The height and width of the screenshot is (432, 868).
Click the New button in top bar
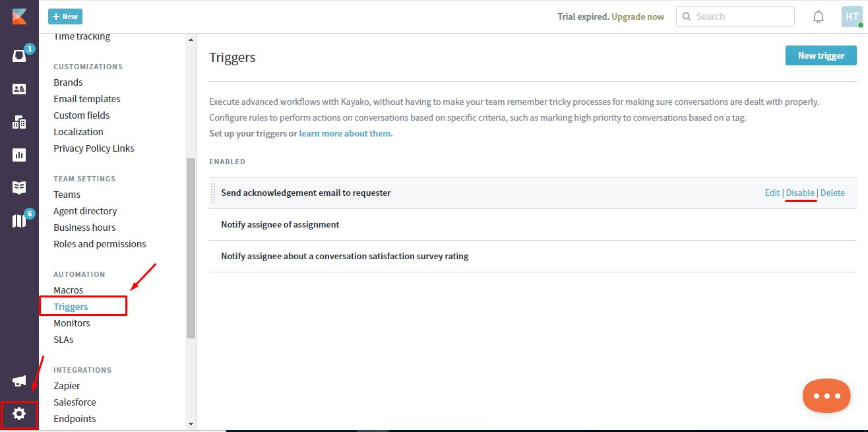coord(65,16)
